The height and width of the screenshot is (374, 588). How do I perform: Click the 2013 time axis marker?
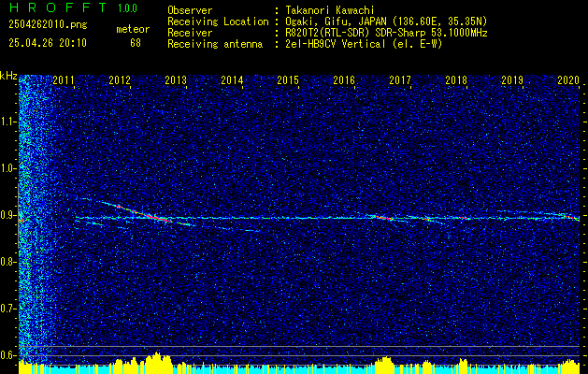[176, 80]
